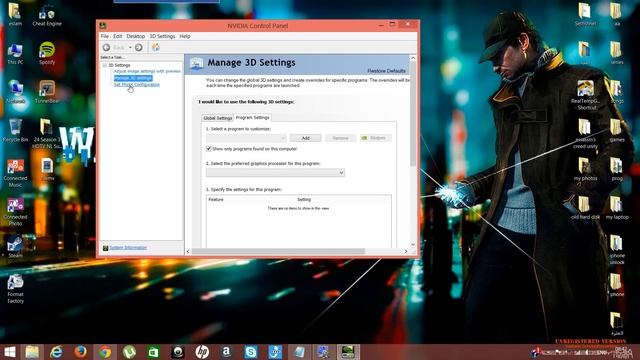Image resolution: width=640 pixels, height=360 pixels.
Task: Open the Desktop menu
Action: coord(136,36)
